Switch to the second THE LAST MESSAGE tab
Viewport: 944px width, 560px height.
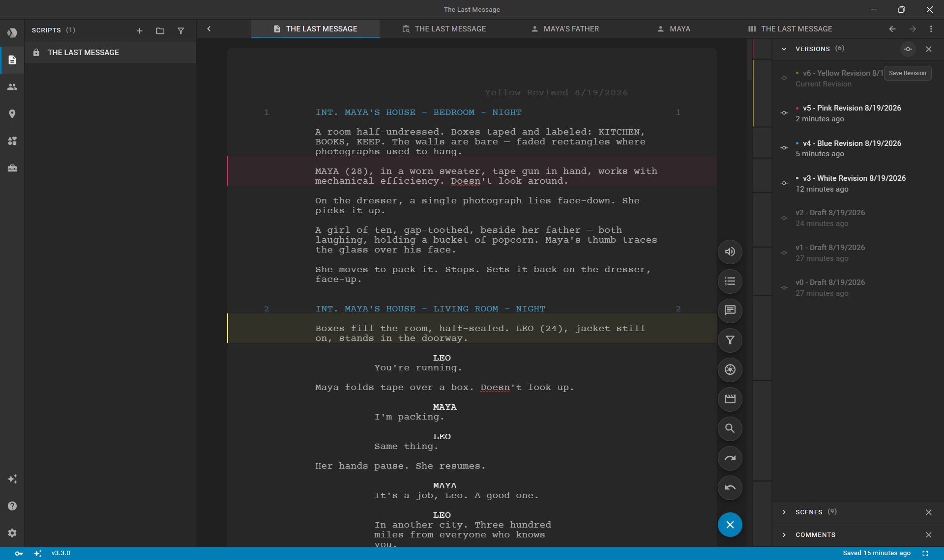pyautogui.click(x=444, y=29)
